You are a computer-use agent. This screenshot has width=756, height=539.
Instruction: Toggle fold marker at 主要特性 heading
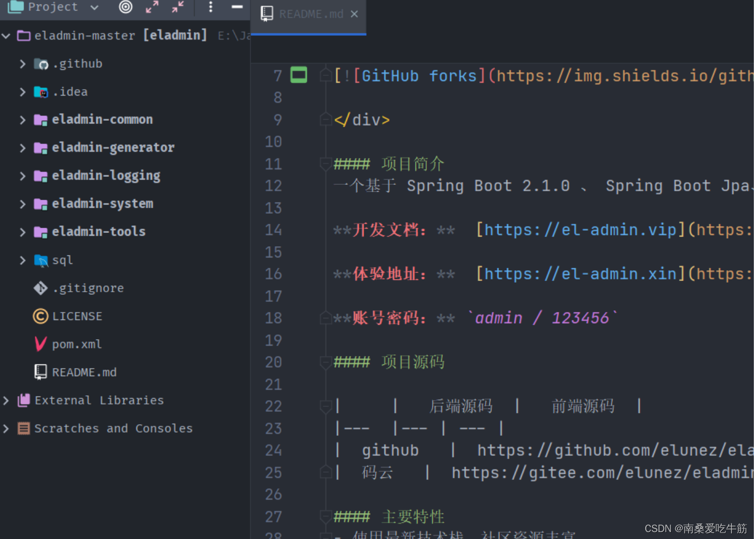coord(325,517)
